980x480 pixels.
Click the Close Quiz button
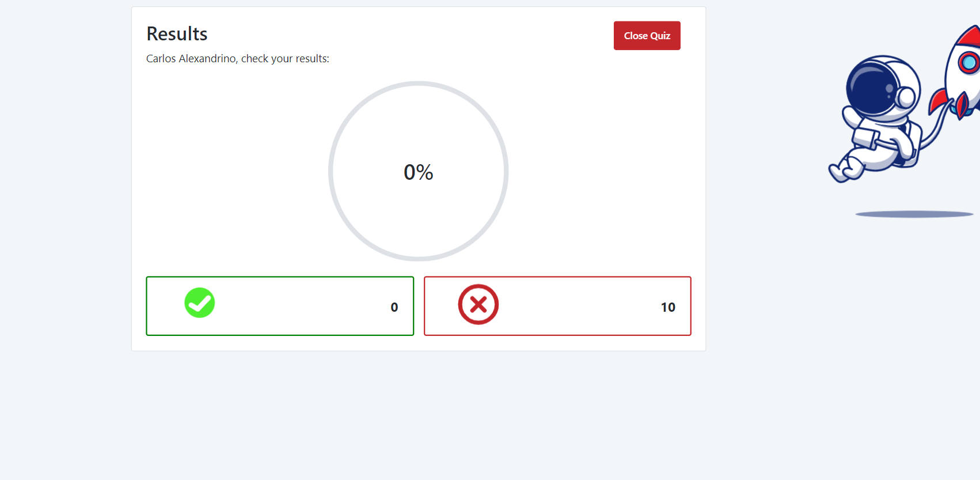pos(647,36)
